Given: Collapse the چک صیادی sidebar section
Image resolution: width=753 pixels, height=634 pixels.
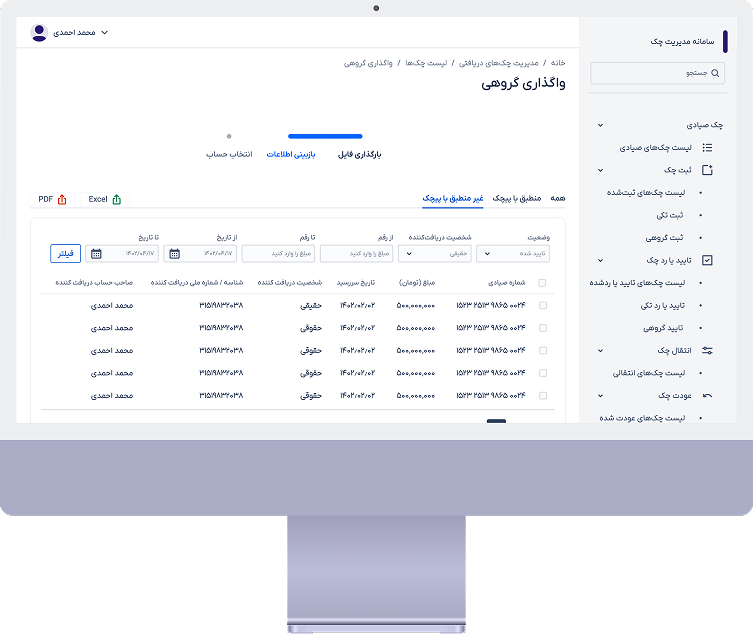Looking at the screenshot, I should (600, 125).
